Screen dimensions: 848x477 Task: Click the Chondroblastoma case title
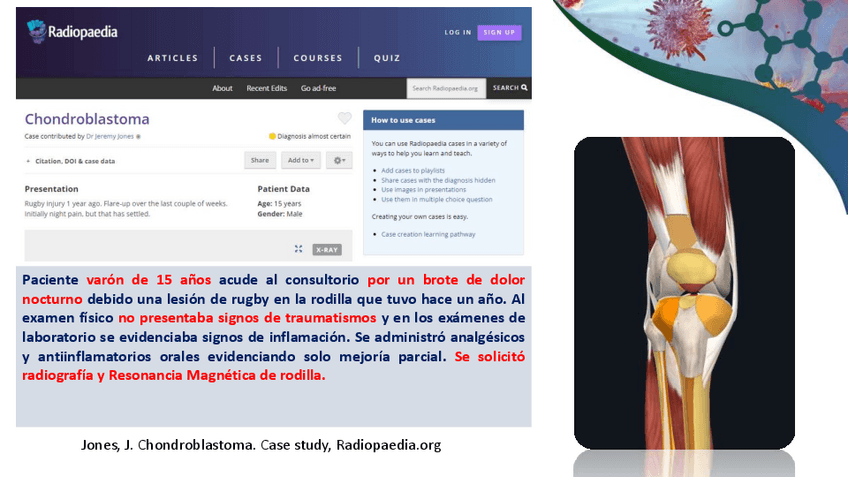[x=87, y=119]
